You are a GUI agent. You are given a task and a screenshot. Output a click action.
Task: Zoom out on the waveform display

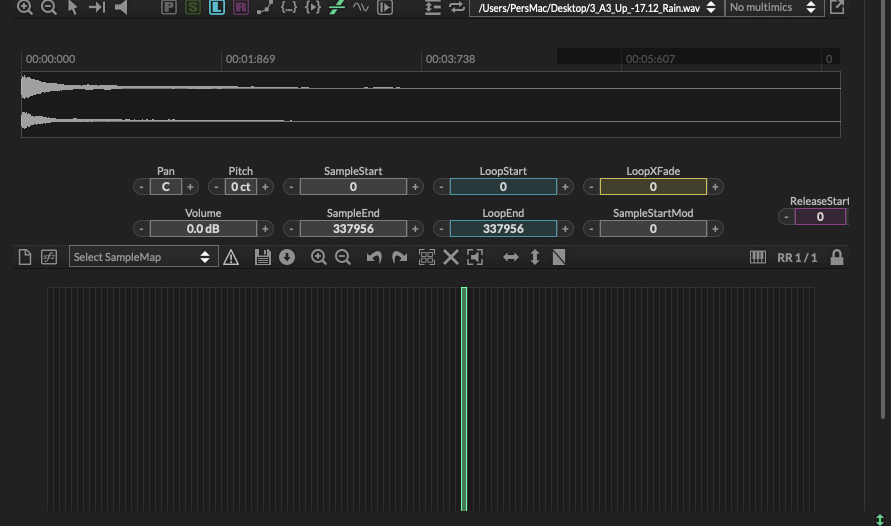pos(49,7)
